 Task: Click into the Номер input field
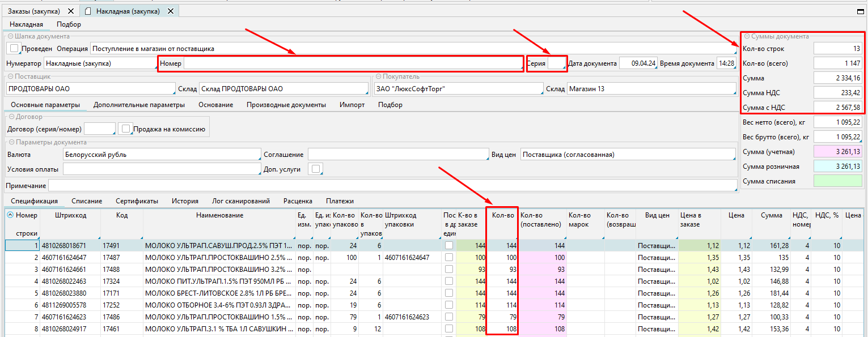(352, 63)
